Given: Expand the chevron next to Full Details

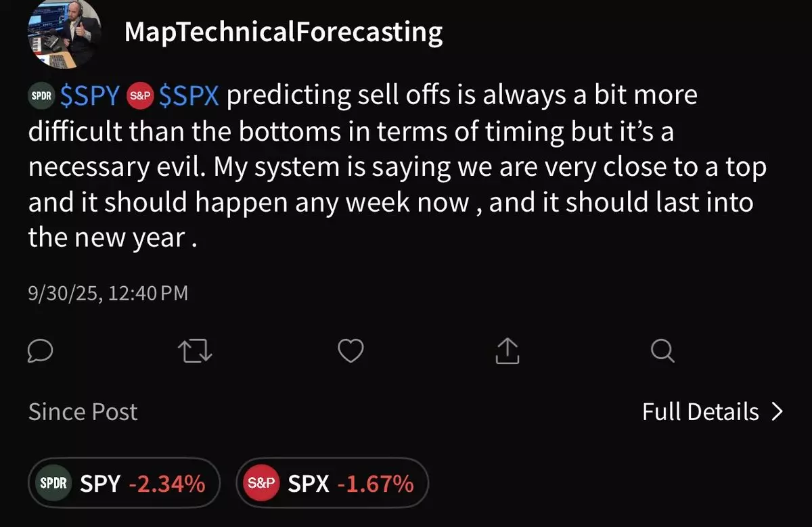Looking at the screenshot, I should coord(777,412).
